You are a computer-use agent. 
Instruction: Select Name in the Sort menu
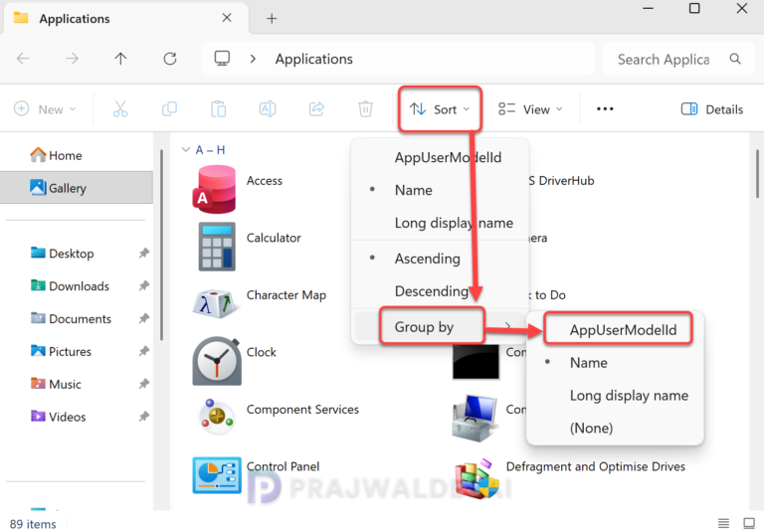tap(413, 190)
